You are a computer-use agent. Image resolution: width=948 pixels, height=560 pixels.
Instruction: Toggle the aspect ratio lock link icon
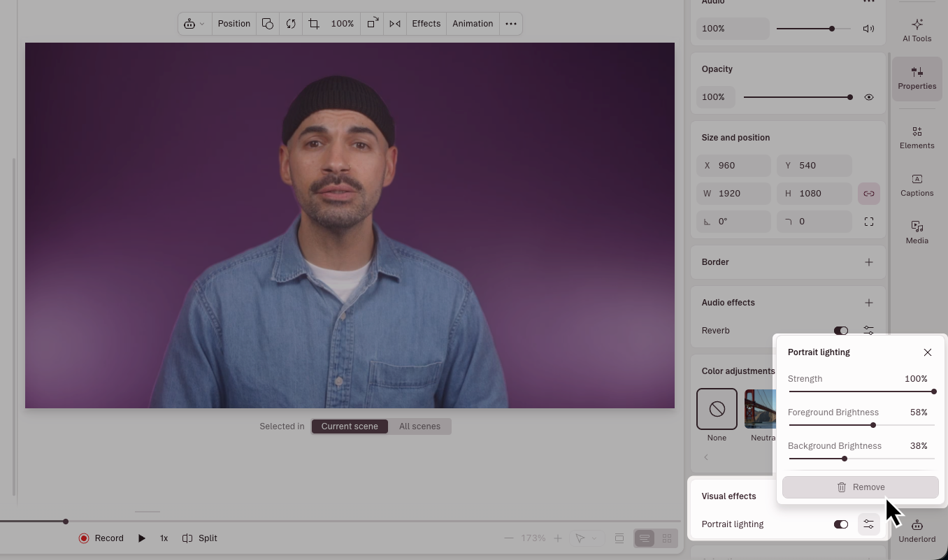(869, 194)
